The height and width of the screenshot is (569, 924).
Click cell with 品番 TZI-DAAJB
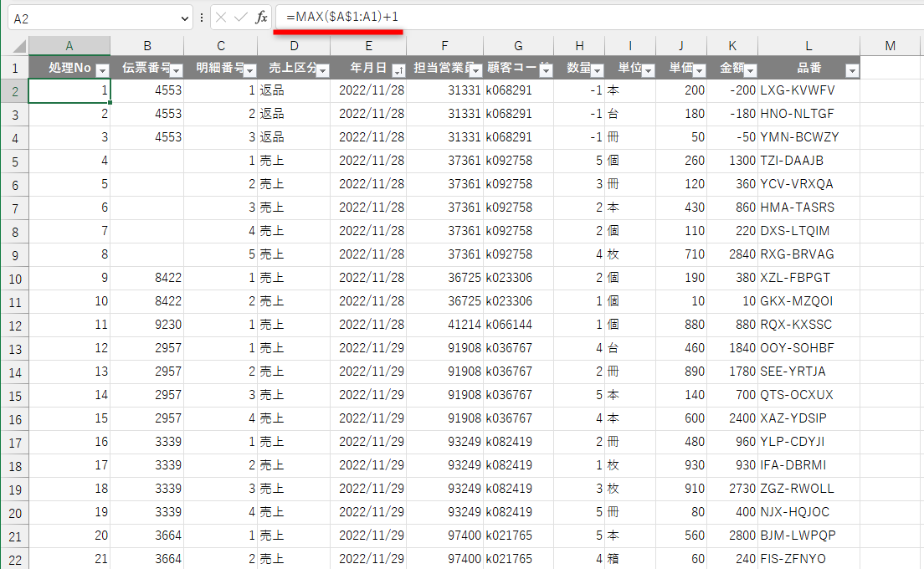tap(808, 161)
